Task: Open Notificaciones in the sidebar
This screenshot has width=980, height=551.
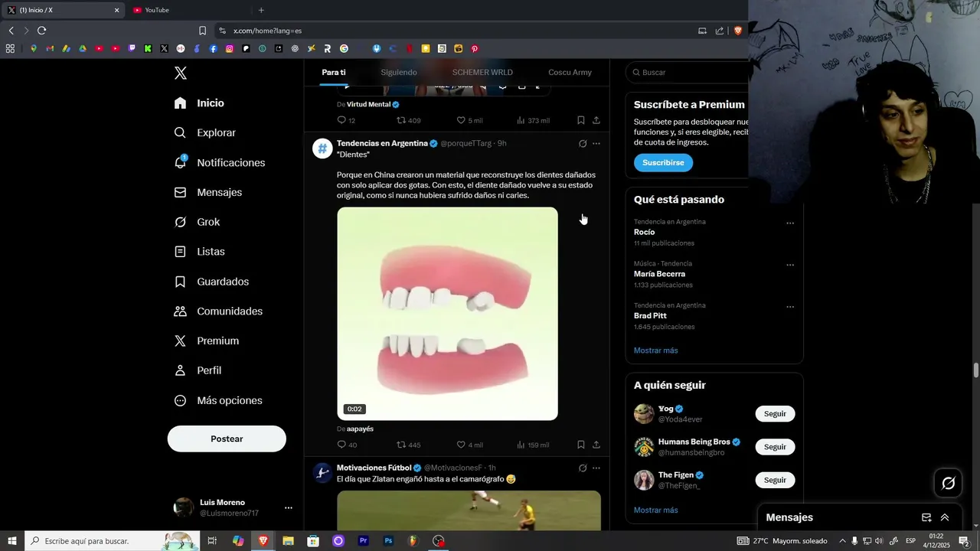Action: (x=219, y=163)
